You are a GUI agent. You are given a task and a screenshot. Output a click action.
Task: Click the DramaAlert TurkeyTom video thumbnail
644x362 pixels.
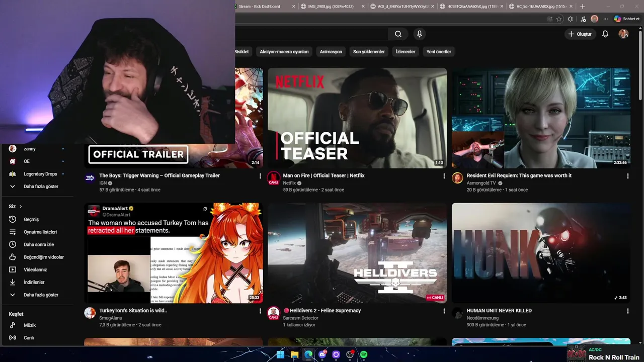174,253
